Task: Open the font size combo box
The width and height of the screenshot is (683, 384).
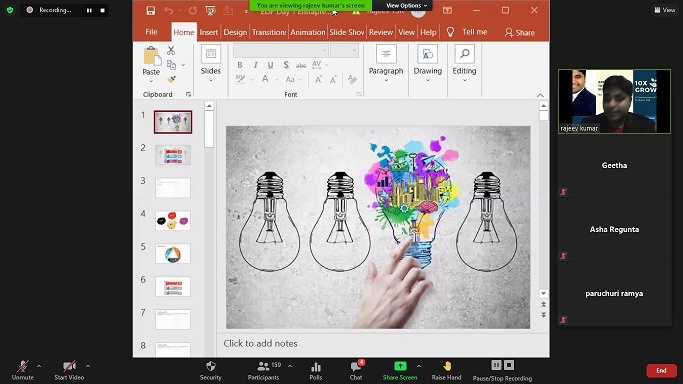Action: (x=344, y=51)
